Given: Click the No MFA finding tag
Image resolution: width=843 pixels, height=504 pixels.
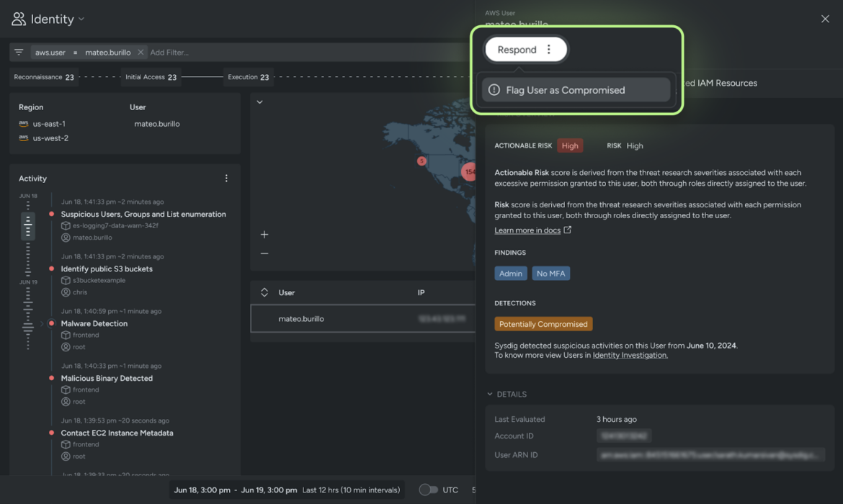Looking at the screenshot, I should coord(550,274).
